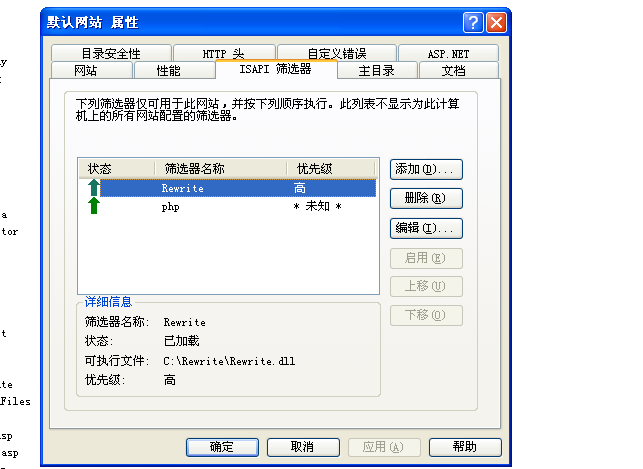Click the 编辑(I)... button
The image size is (643, 469).
426,228
